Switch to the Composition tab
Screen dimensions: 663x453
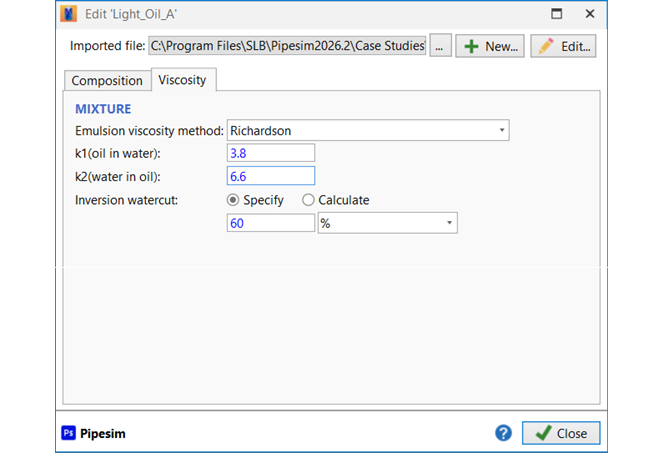pos(107,81)
